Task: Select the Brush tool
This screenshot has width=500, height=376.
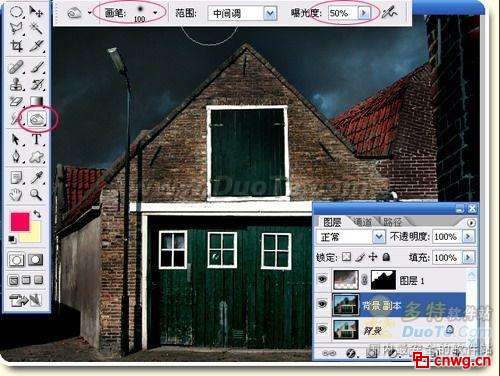Action: (37, 67)
